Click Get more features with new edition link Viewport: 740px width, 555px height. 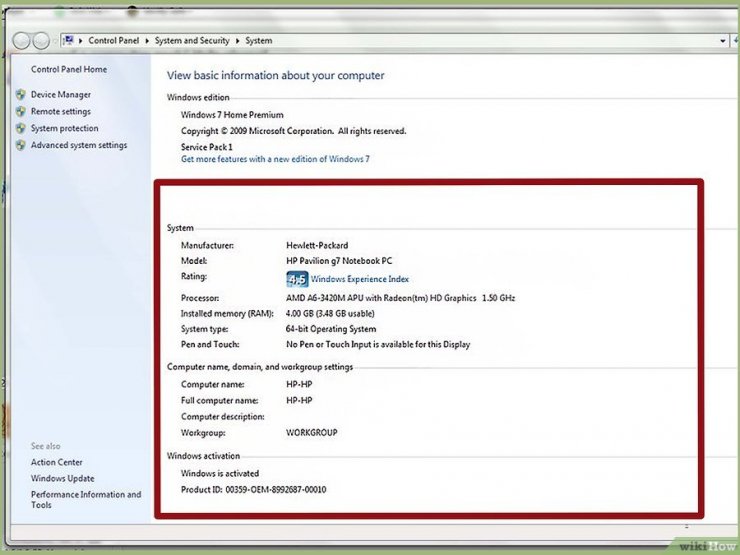(x=275, y=159)
